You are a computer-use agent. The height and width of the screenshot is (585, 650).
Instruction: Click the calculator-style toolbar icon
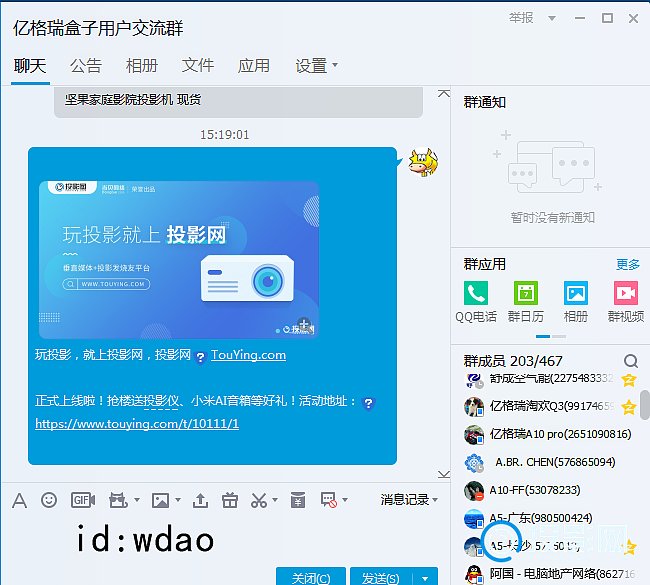click(298, 500)
